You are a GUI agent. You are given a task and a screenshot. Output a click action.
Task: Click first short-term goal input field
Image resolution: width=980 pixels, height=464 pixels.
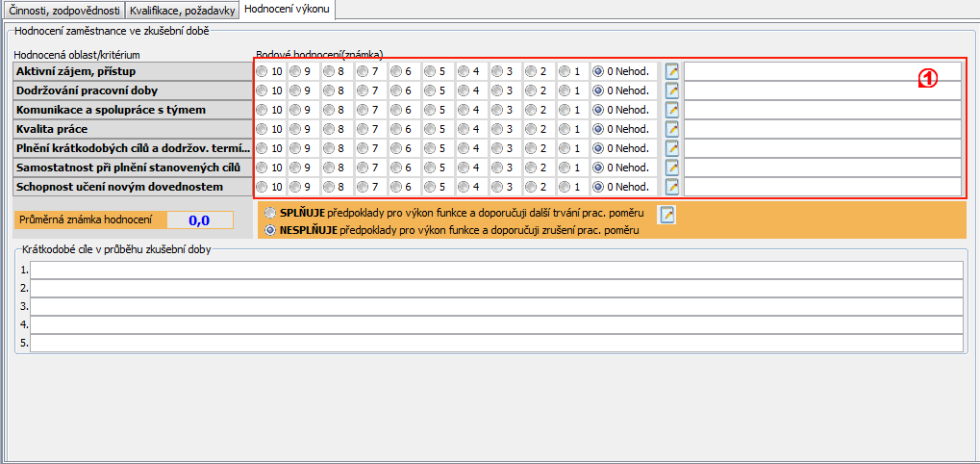coord(496,269)
